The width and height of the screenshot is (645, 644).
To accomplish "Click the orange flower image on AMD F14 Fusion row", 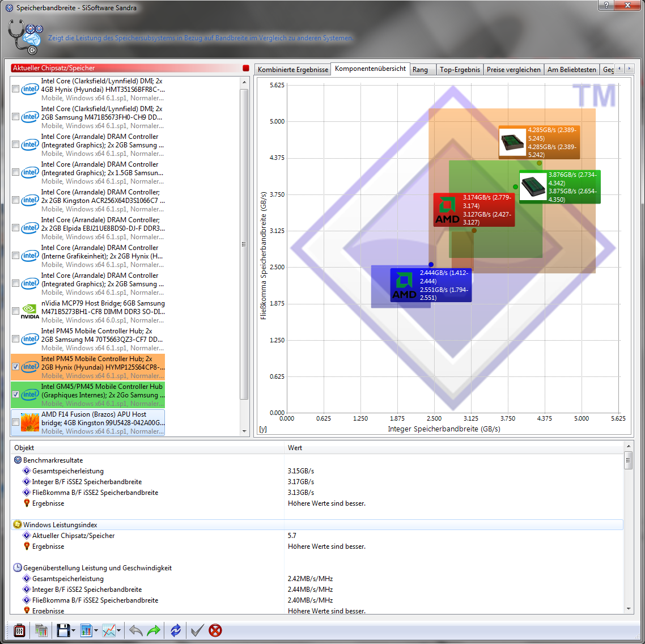I will point(30,422).
